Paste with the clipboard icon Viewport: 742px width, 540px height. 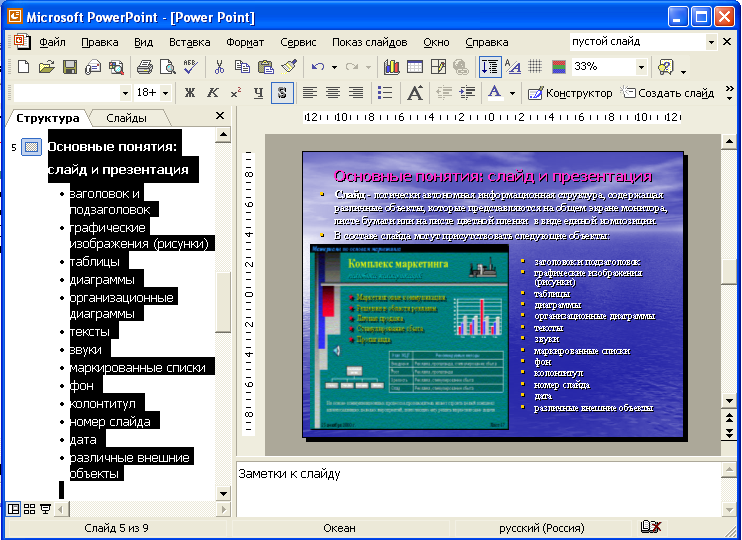click(x=265, y=67)
